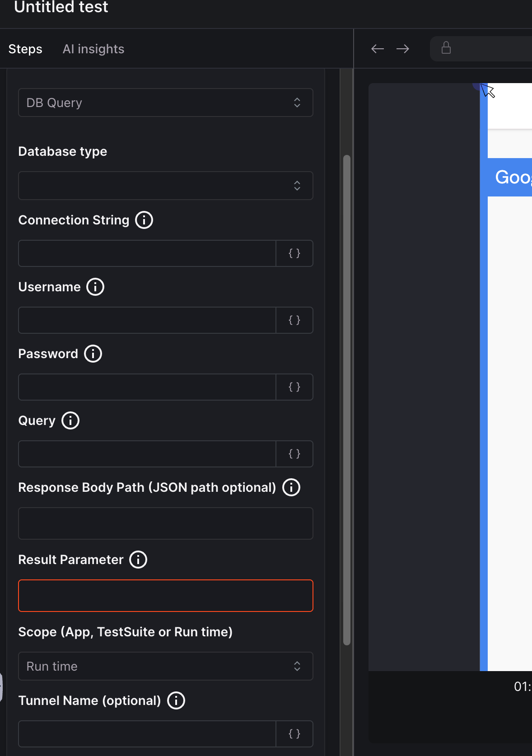Screen dimensions: 532x756
Task: Select the Steps tab
Action: (25, 49)
